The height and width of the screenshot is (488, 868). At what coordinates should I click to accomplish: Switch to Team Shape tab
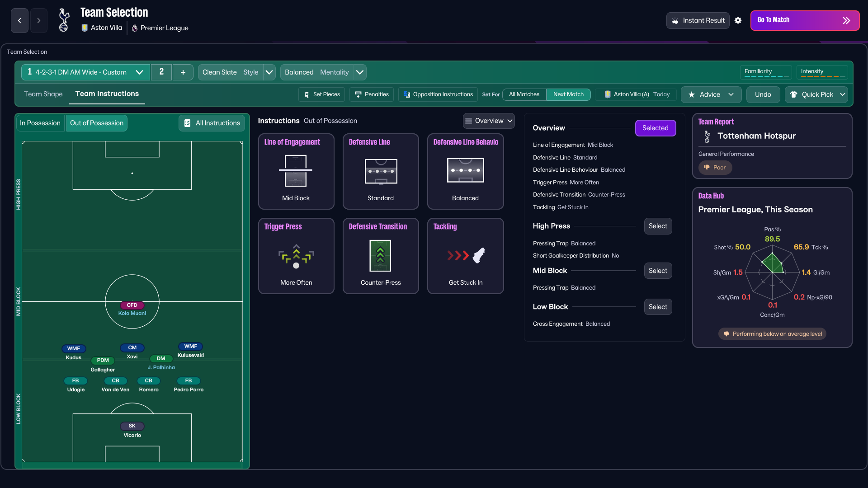[x=43, y=94]
